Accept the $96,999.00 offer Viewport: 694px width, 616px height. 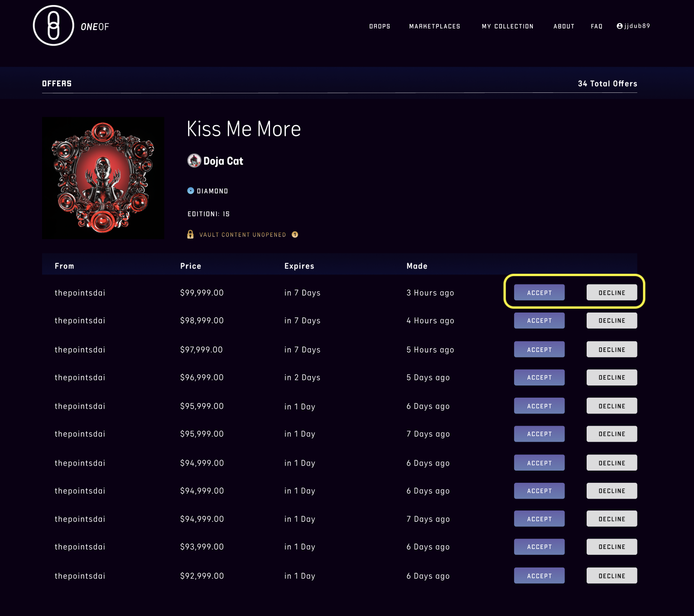[x=540, y=377]
